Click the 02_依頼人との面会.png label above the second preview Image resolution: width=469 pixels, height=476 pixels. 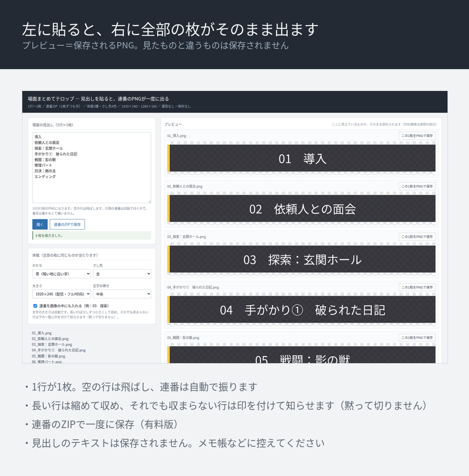pyautogui.click(x=185, y=186)
